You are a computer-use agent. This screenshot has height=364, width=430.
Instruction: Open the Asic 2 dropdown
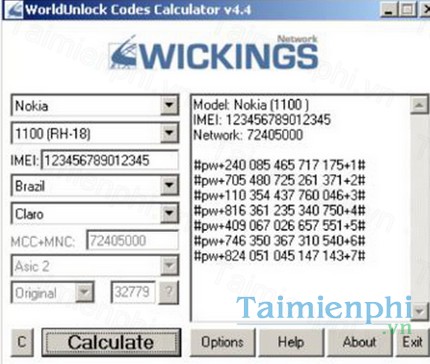pos(169,266)
